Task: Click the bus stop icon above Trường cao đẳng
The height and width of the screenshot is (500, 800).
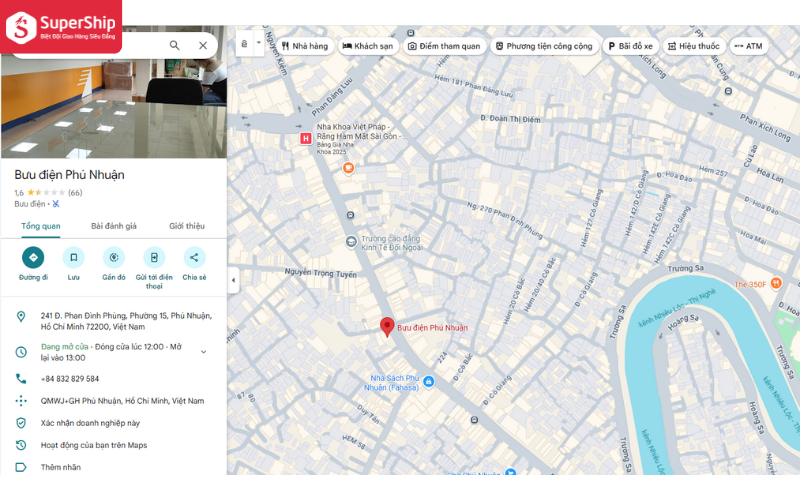Action: click(351, 215)
